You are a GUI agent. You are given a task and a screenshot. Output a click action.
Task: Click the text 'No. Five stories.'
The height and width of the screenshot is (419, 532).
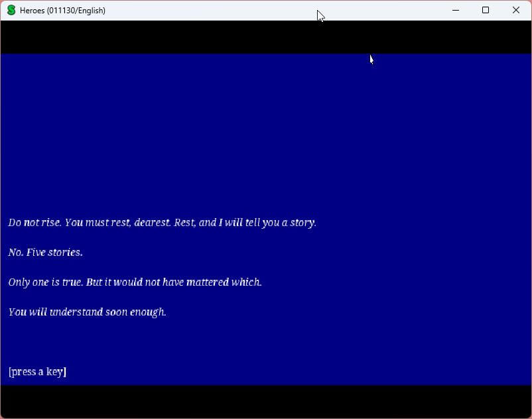(x=46, y=252)
